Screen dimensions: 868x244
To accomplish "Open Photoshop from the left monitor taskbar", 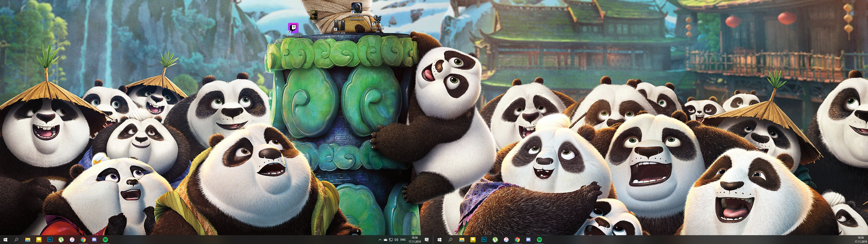I will pyautogui.click(x=50, y=240).
